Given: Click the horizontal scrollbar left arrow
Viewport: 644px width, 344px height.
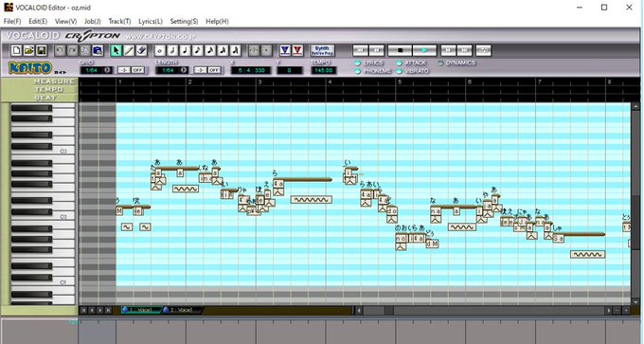Looking at the screenshot, I should click(359, 310).
